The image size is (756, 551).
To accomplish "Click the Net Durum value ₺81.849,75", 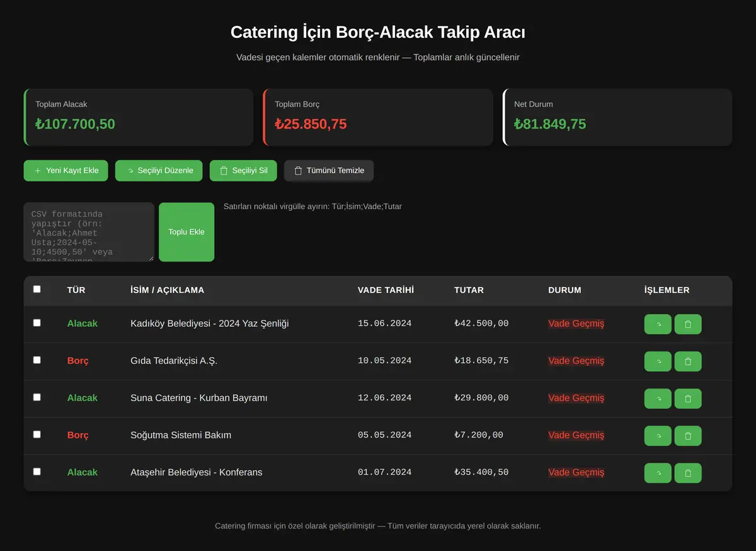I will click(550, 124).
